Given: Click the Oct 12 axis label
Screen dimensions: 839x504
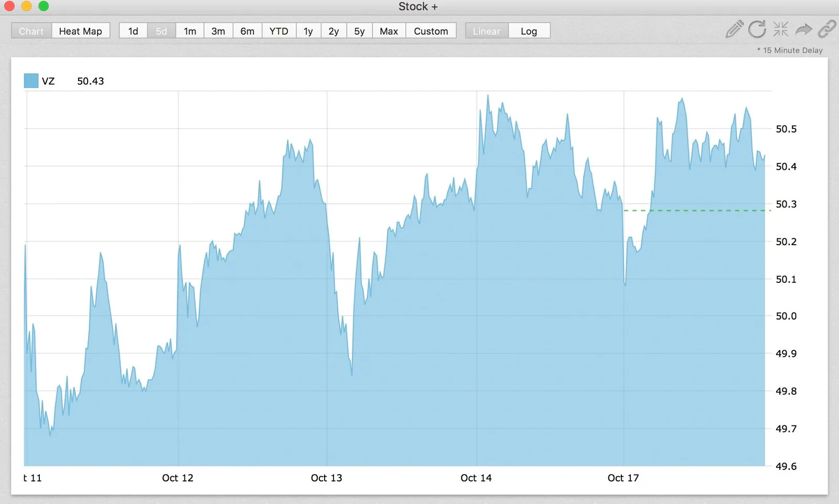Looking at the screenshot, I should pyautogui.click(x=178, y=478).
